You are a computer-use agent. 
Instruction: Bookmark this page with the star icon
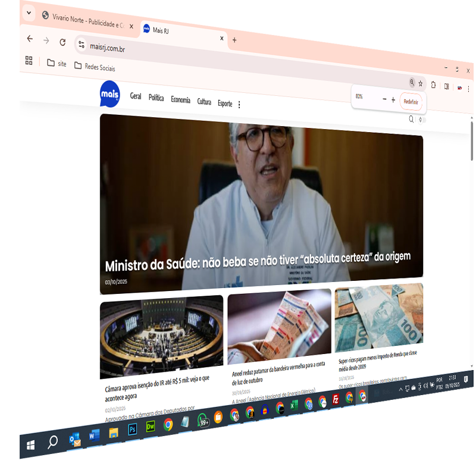[x=421, y=84]
